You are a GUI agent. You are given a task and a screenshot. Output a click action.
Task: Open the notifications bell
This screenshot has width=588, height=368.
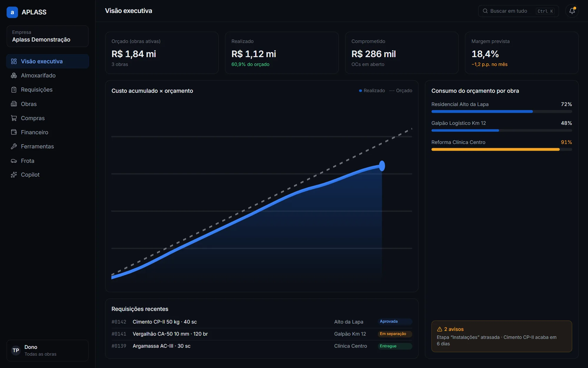click(x=572, y=11)
